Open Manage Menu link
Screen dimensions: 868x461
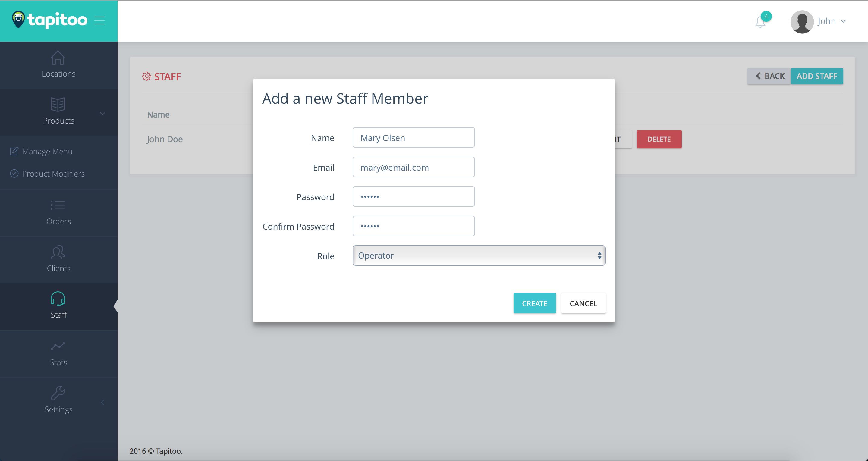click(47, 151)
